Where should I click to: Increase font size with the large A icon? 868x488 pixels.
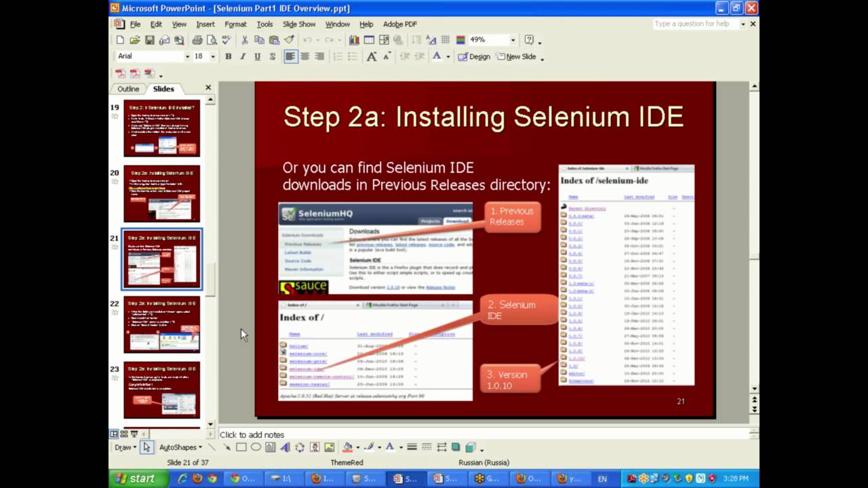click(371, 56)
